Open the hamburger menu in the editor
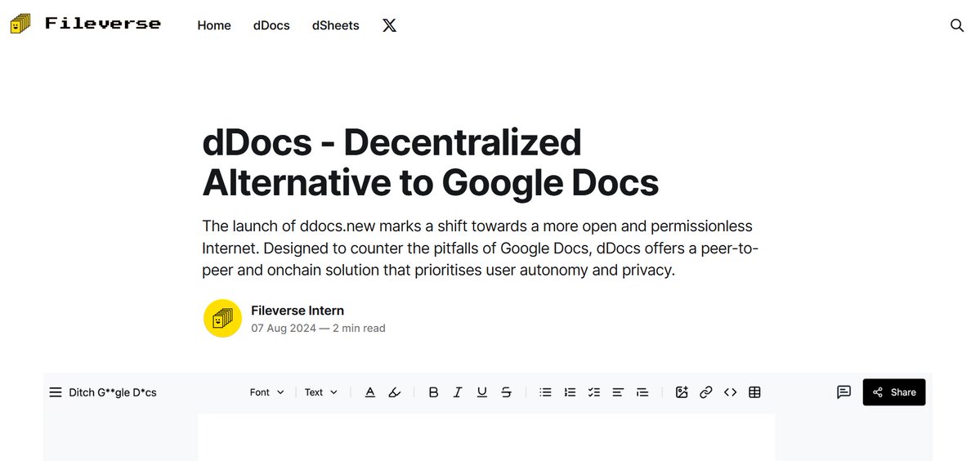The height and width of the screenshot is (461, 980). click(x=56, y=392)
